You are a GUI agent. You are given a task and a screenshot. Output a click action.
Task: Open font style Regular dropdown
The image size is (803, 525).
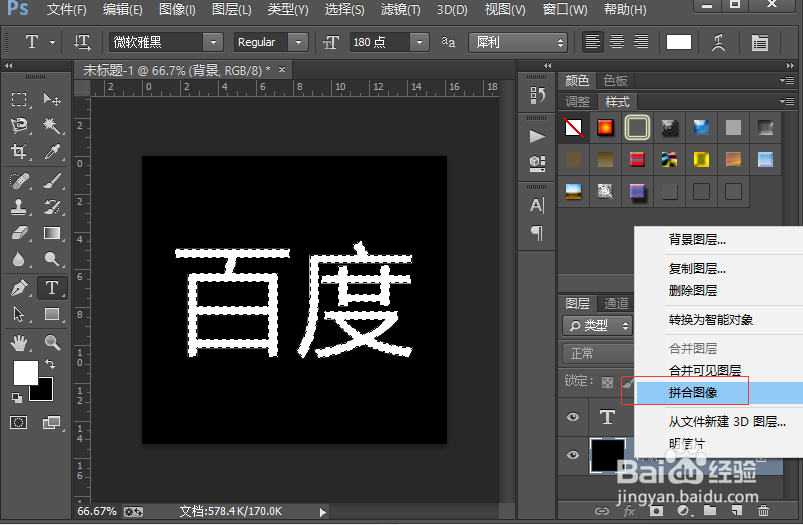[298, 42]
